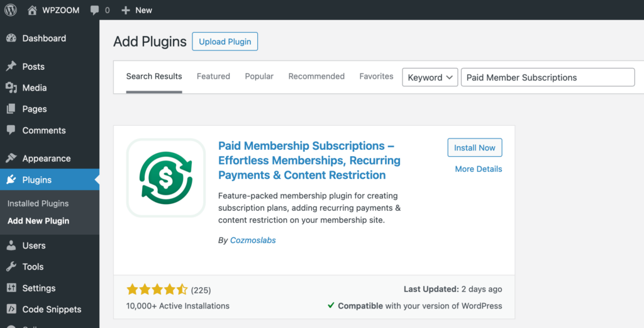The image size is (644, 328).
Task: Switch to the Popular tab
Action: click(259, 76)
